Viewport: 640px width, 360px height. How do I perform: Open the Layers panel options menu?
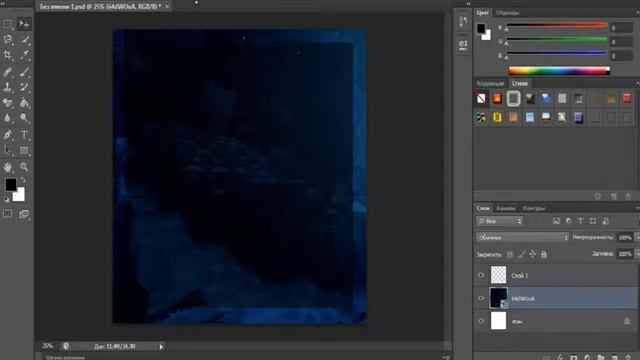coord(637,208)
